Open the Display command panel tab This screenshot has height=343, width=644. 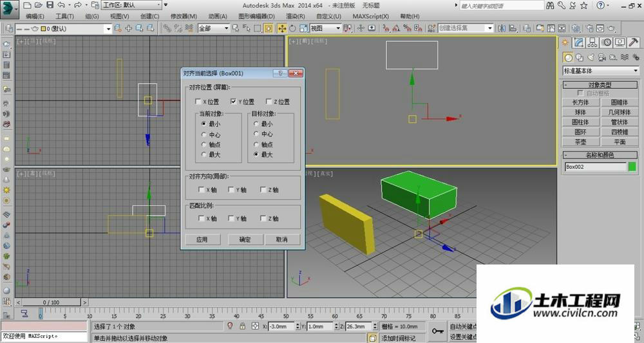620,42
